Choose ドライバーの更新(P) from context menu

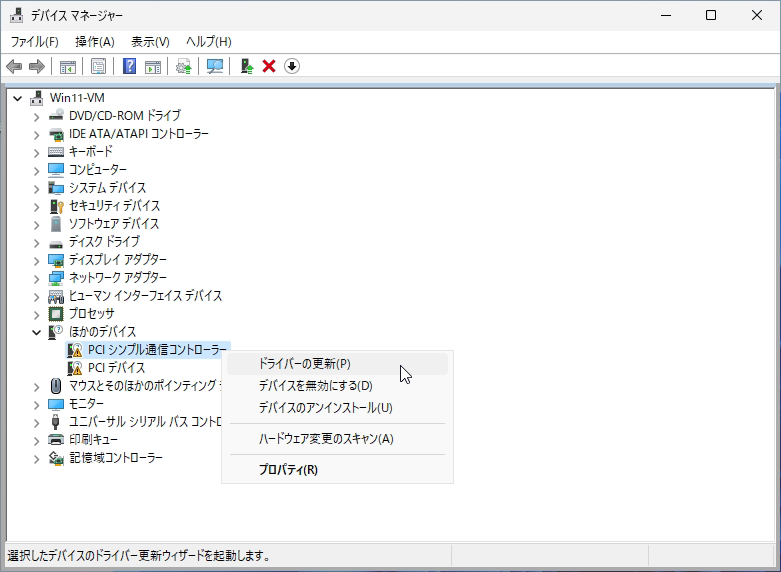click(337, 364)
